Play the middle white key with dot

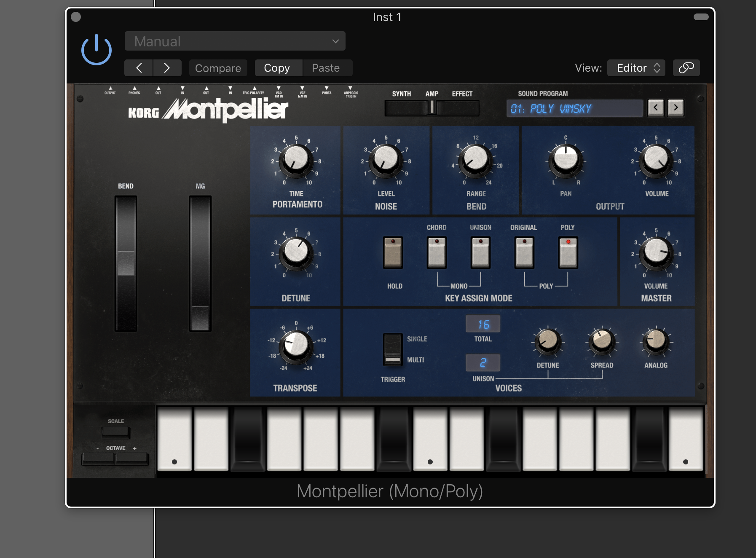coord(430,438)
